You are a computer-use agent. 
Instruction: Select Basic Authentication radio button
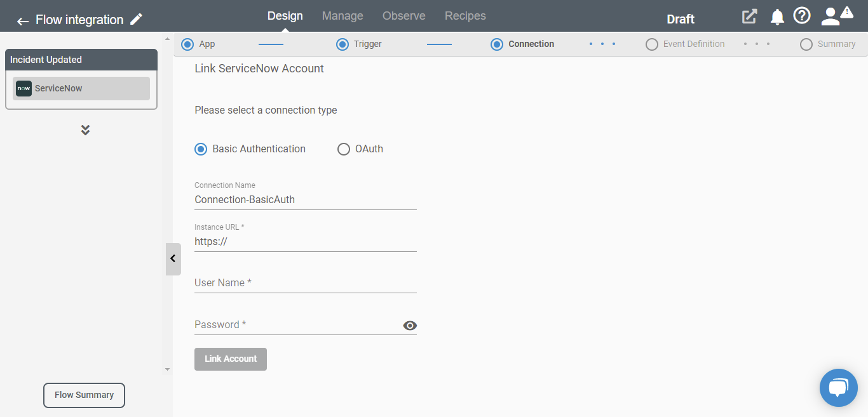201,149
